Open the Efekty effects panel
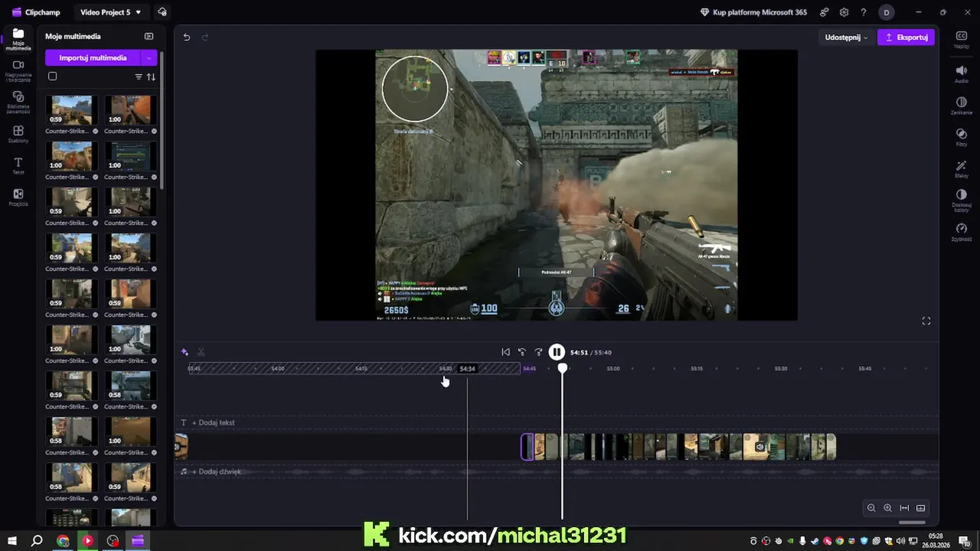This screenshot has height=551, width=980. 962,169
